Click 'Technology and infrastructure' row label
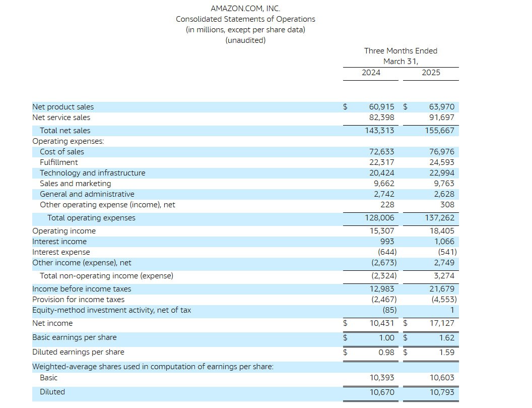 pyautogui.click(x=92, y=172)
